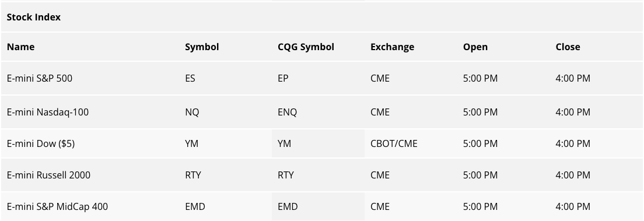The image size is (644, 221).
Task: Select the E-mini Dow ($5) name cell
Action: click(x=41, y=144)
